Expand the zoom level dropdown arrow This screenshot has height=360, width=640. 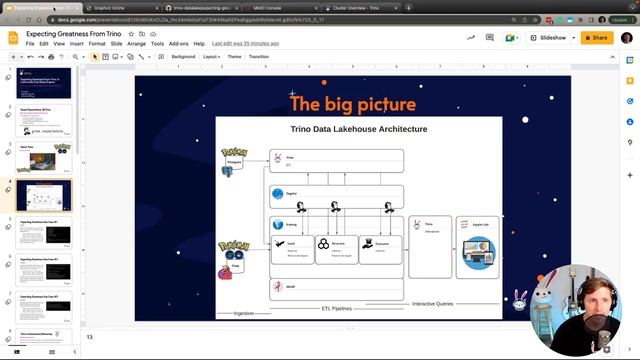(x=84, y=57)
